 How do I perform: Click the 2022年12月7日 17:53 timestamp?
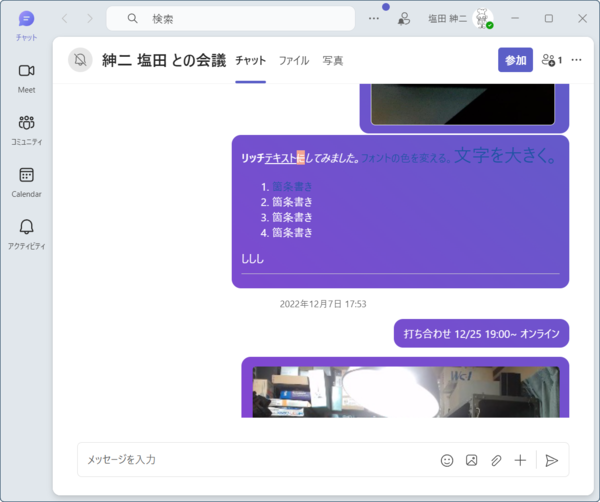pyautogui.click(x=323, y=304)
